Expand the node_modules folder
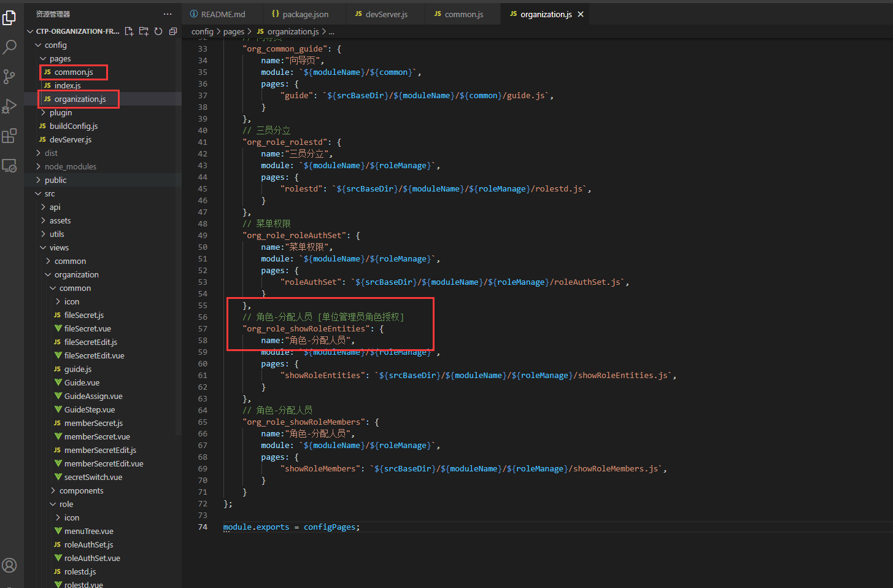The width and height of the screenshot is (893, 588). (70, 167)
